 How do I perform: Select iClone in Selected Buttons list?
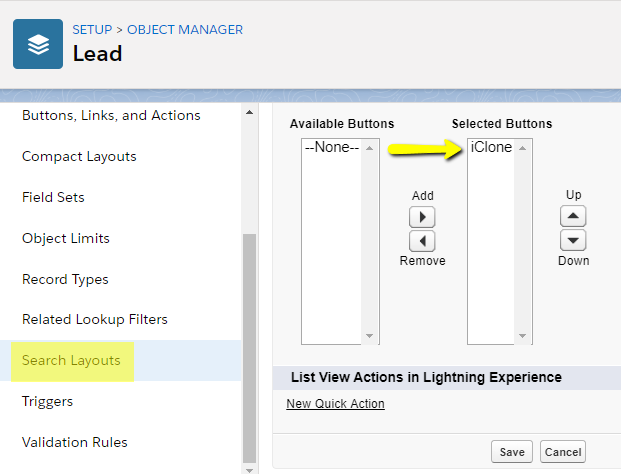point(491,147)
